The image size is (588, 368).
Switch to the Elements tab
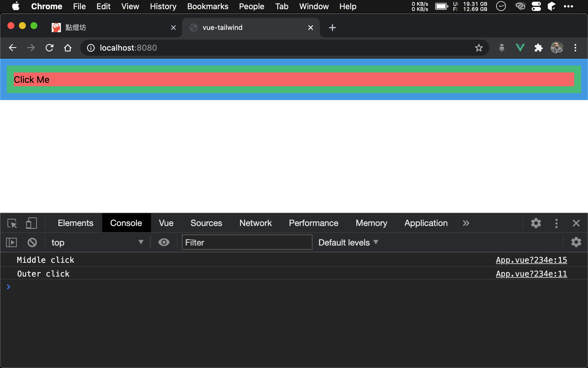[75, 223]
